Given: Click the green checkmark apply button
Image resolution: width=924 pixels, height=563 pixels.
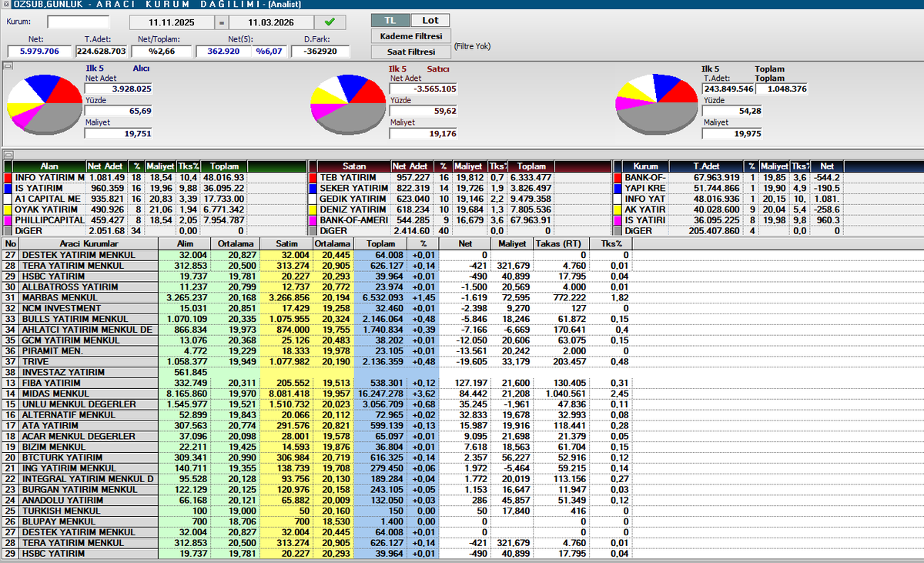Looking at the screenshot, I should [330, 23].
